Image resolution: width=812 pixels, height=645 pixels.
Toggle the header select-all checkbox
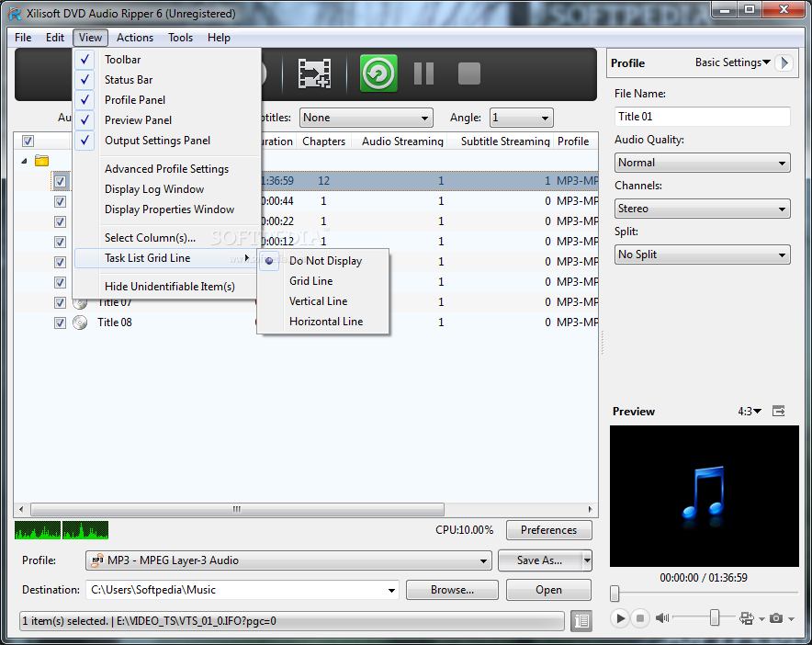[x=28, y=141]
